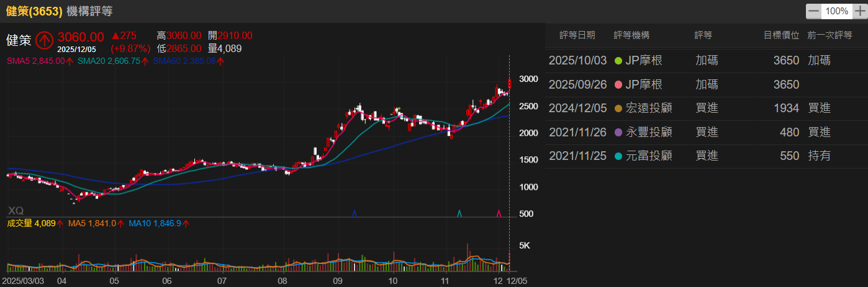Click the green dot beside JP摩根 2025/10/03
Screen dimensions: 868x287
point(617,61)
